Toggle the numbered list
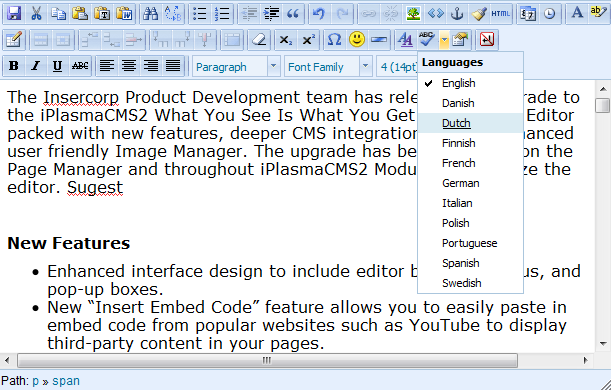 coord(222,14)
